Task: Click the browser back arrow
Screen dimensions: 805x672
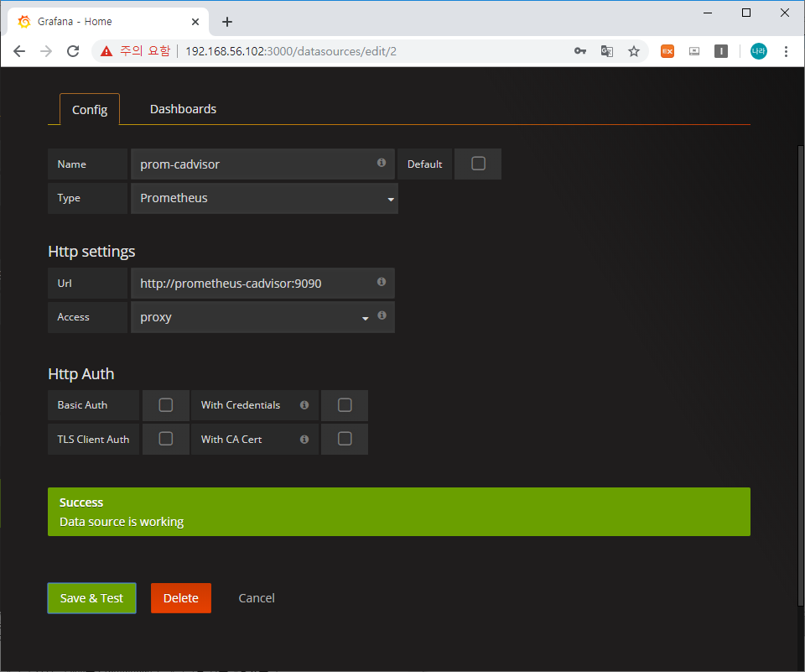Action: pyautogui.click(x=19, y=51)
